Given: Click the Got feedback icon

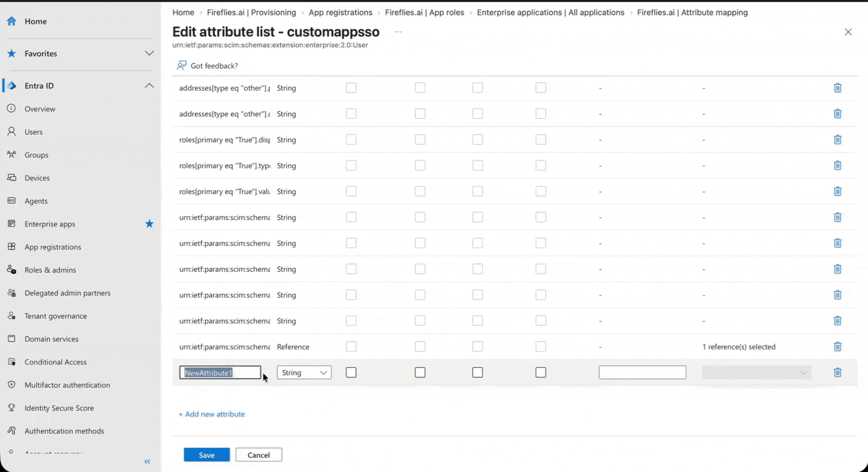Looking at the screenshot, I should coord(182,66).
